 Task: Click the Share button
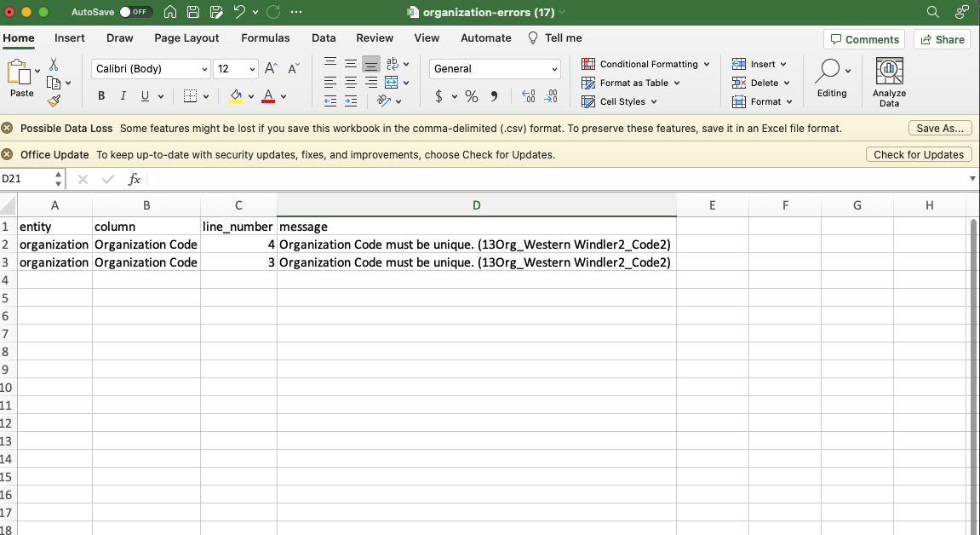click(x=943, y=39)
